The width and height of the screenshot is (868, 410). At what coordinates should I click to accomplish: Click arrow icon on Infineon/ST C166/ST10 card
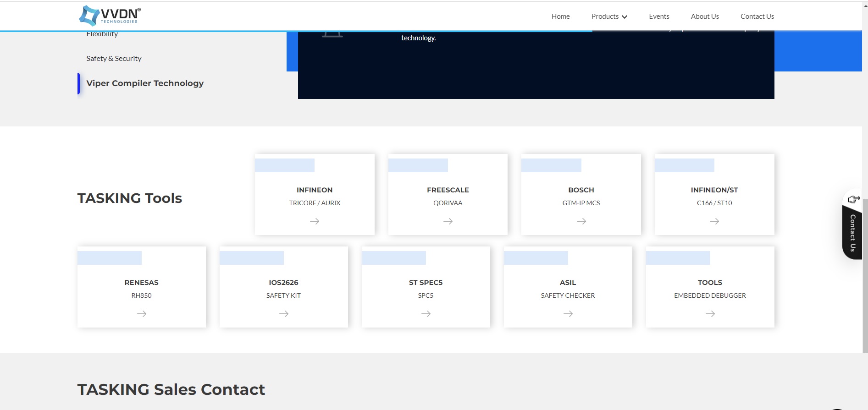coord(714,221)
